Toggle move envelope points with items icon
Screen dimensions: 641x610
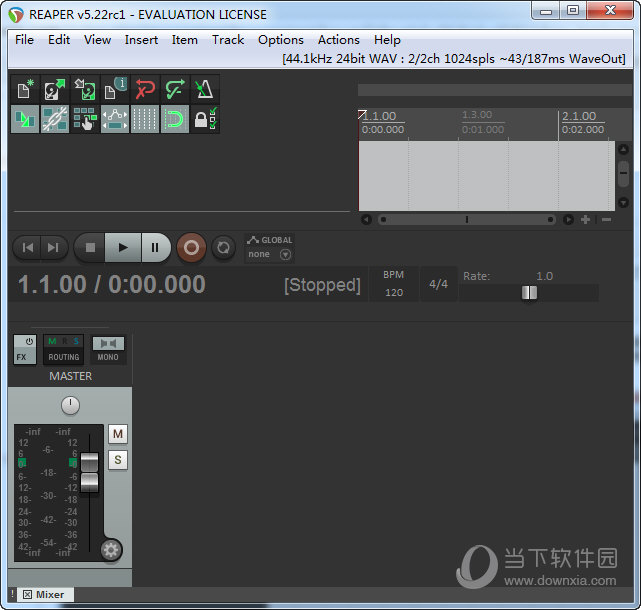point(115,119)
